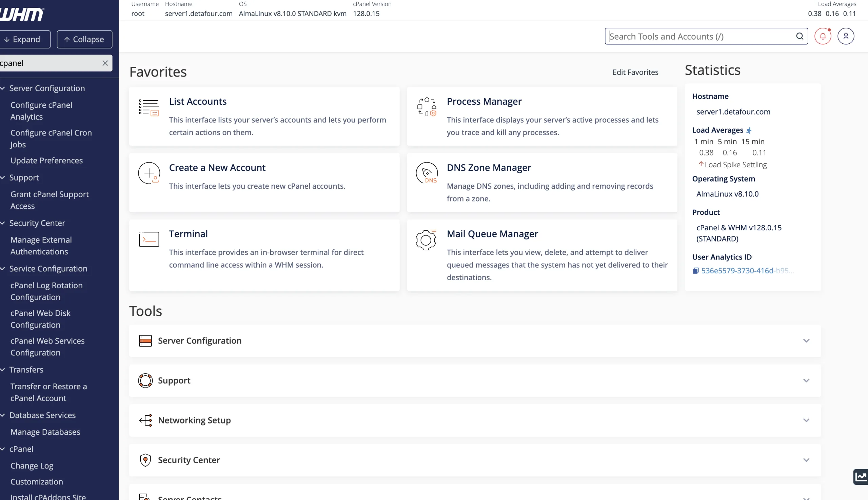Click the Load Averages running-man icon
The image size is (868, 500).
pyautogui.click(x=749, y=130)
